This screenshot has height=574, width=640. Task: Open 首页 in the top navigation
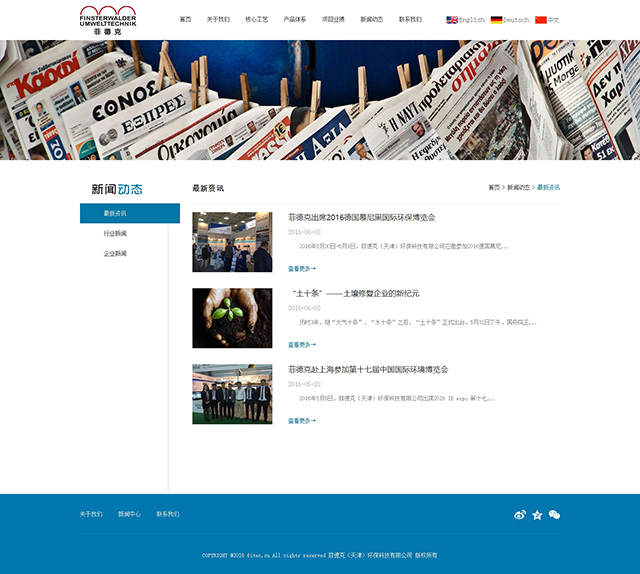(185, 20)
